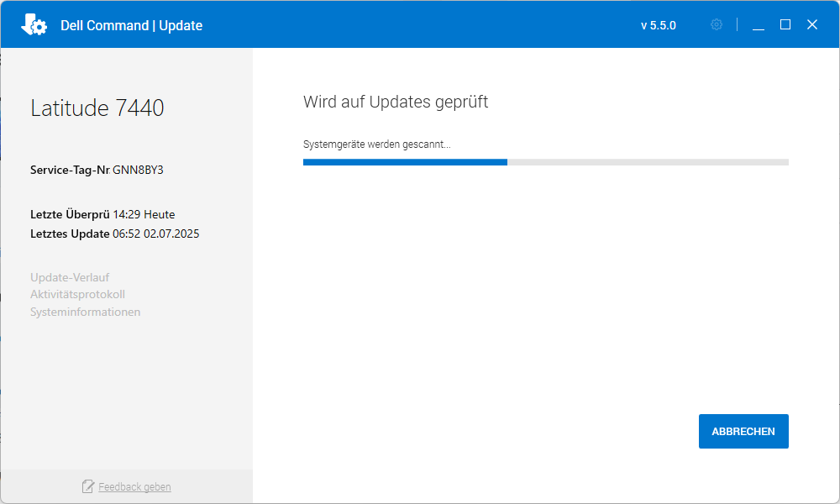Click the Letztes Update 06:52 02.07.2025 text
This screenshot has height=504, width=840.
[114, 234]
